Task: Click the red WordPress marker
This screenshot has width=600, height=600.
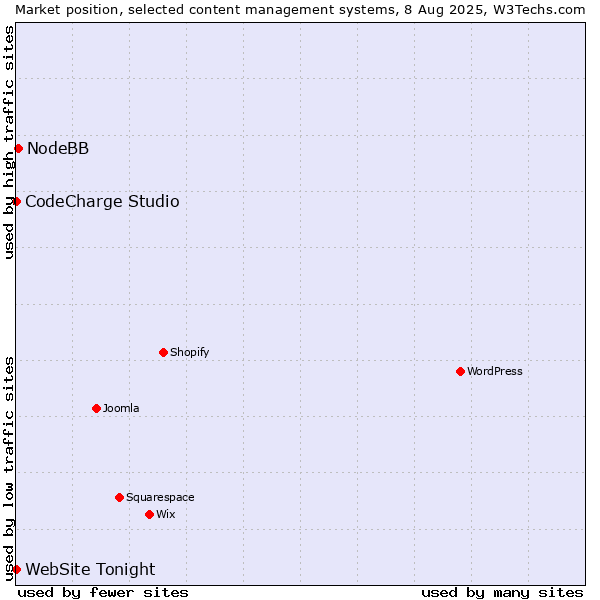Action: (460, 371)
